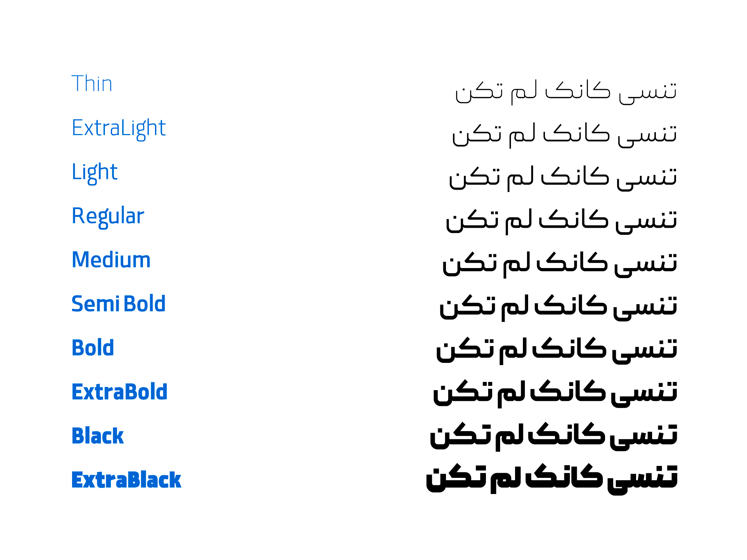This screenshot has width=747, height=560.
Task: Click the Thin weight label
Action: coord(92,83)
